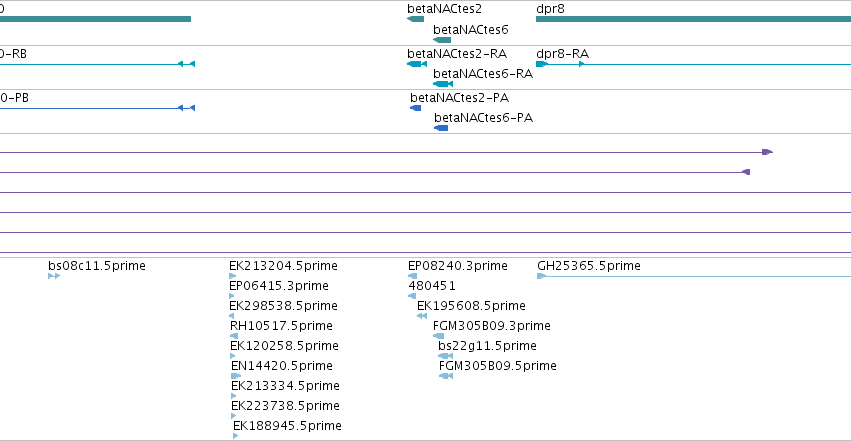Click the dpr8 teal gene bar
The image size is (851, 441).
pos(694,19)
